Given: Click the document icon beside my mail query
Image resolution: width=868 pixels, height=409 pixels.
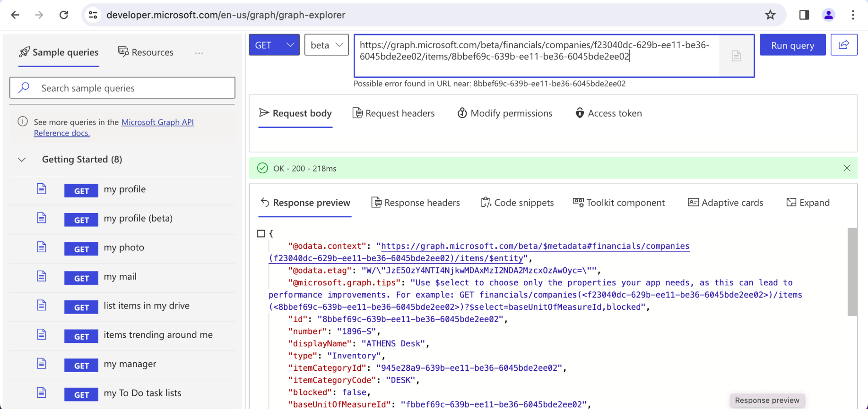Looking at the screenshot, I should coord(42,277).
